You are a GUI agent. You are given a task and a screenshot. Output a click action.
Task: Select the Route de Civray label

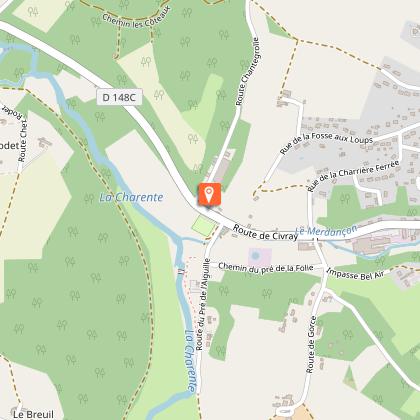coord(265,232)
